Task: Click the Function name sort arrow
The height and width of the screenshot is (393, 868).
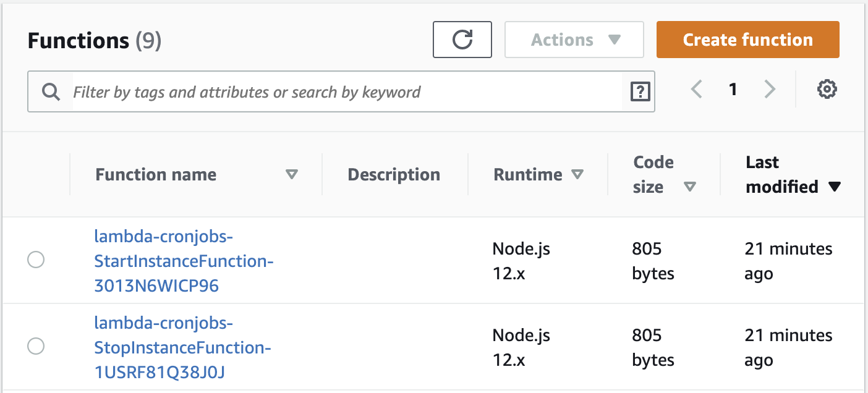Action: click(x=292, y=175)
